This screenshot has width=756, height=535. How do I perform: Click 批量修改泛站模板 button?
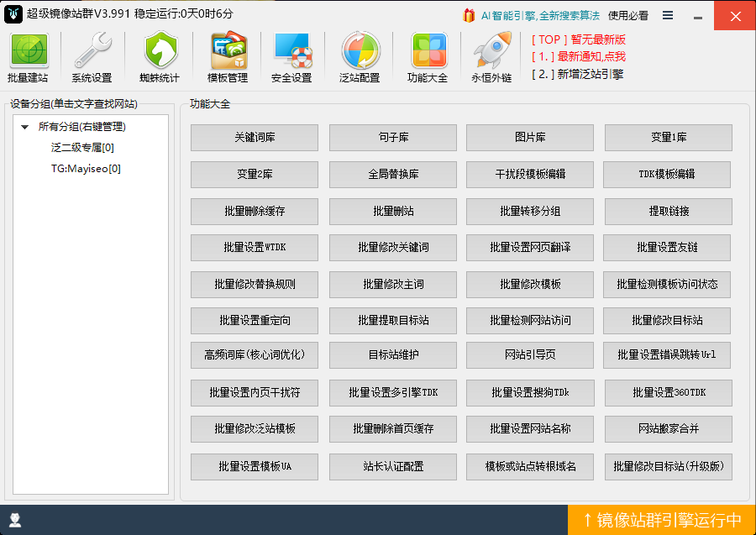pos(255,429)
